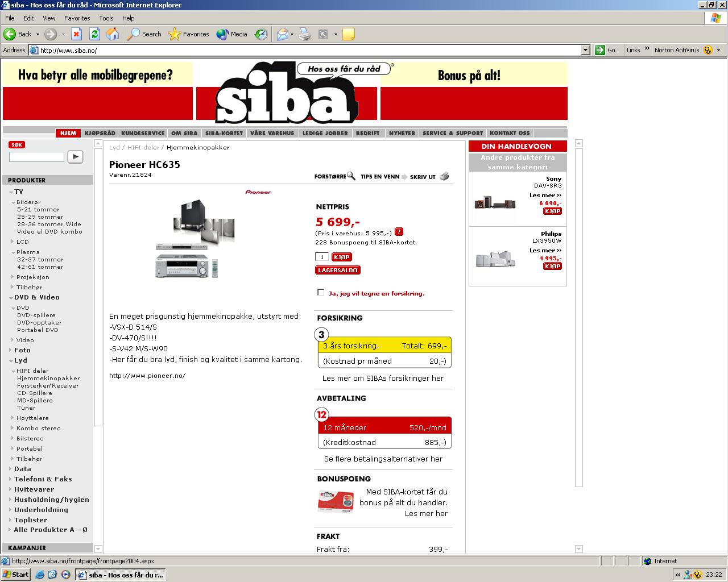Collapse the TV category in sidebar
Screen dimensions: 728x582
(x=11, y=192)
